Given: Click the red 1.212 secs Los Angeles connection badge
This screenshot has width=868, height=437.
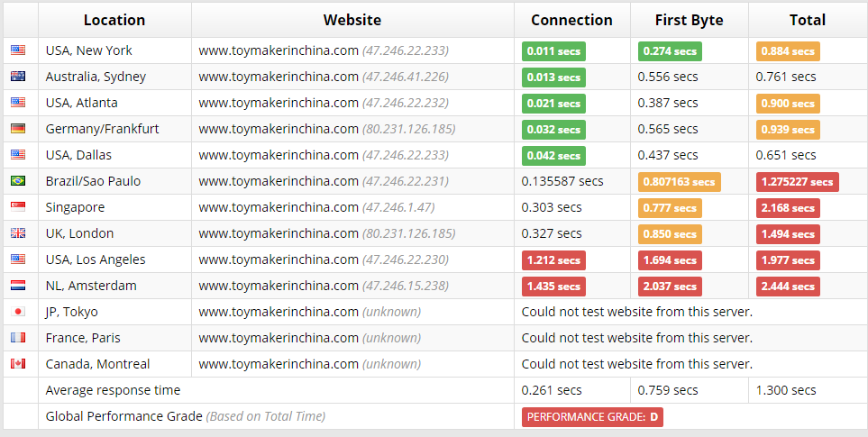Looking at the screenshot, I should (553, 260).
